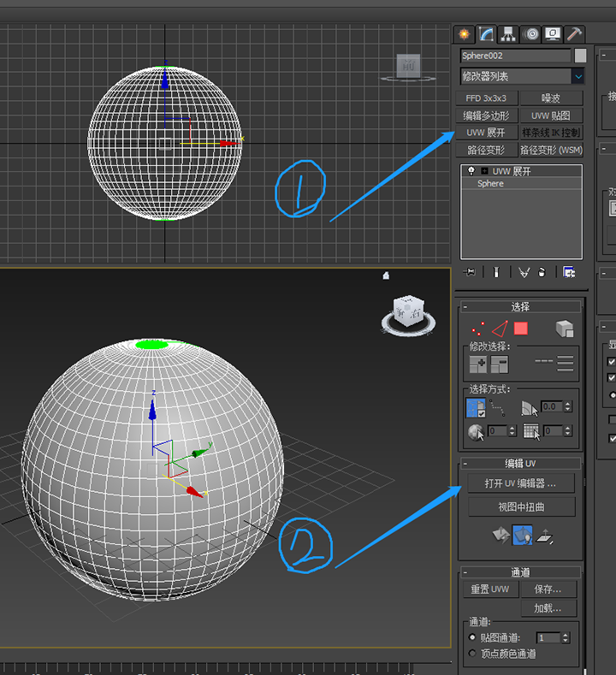Click the 路径变形 modifier button

pyautogui.click(x=487, y=150)
